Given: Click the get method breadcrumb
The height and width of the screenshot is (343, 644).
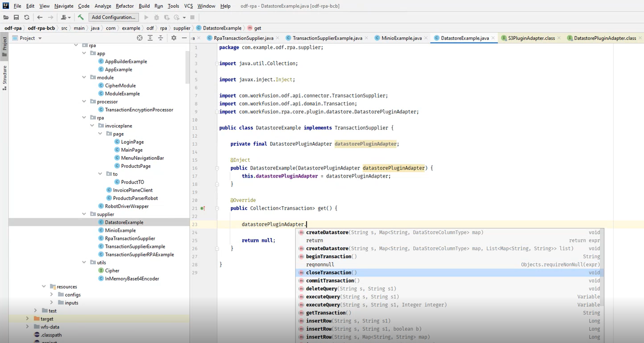Looking at the screenshot, I should pyautogui.click(x=254, y=28).
